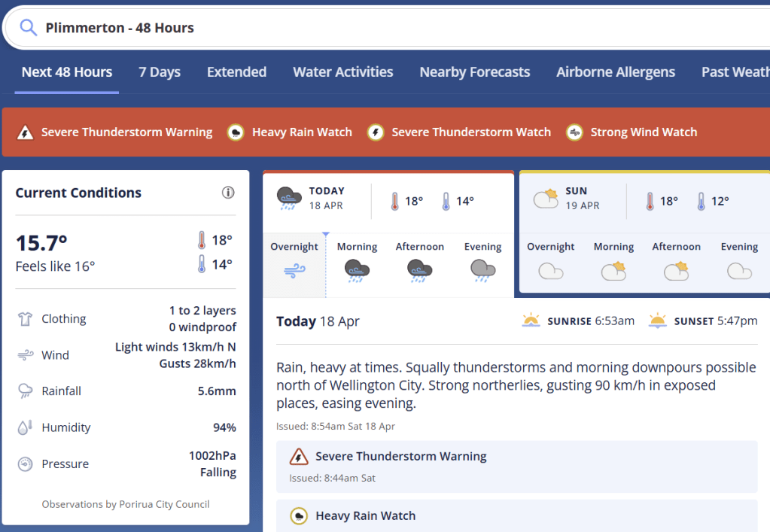Click the Current Conditions info icon
770x532 pixels.
228,193
